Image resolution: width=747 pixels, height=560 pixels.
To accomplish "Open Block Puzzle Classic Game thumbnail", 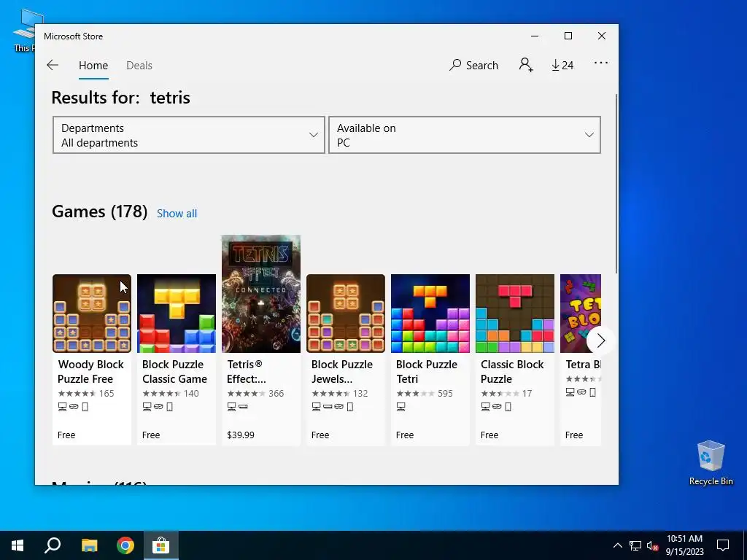I will tap(177, 314).
